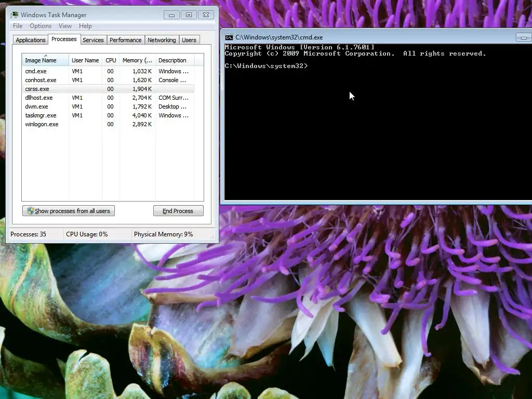This screenshot has height=399, width=532.
Task: Click the 4,040 K memory value
Action: pyautogui.click(x=142, y=115)
